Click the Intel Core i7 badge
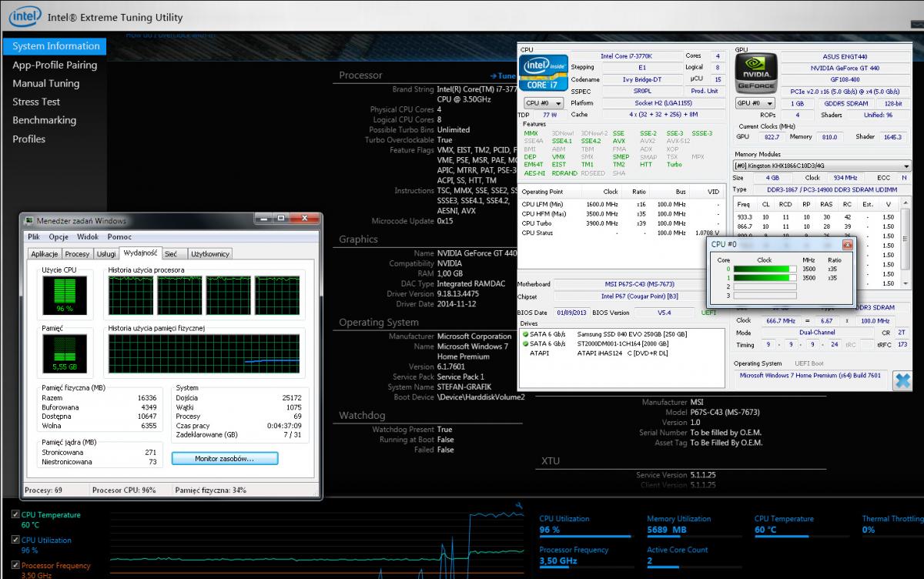 click(544, 75)
